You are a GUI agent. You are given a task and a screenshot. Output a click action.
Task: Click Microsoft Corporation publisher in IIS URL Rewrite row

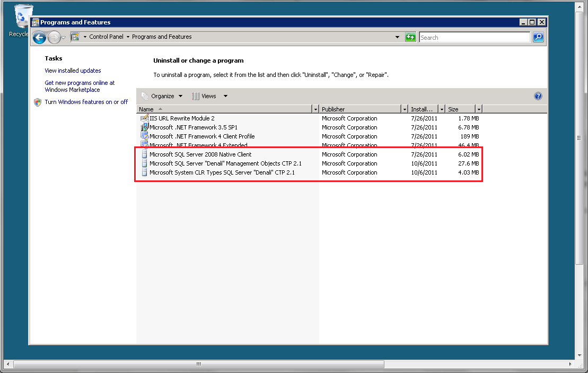point(349,118)
